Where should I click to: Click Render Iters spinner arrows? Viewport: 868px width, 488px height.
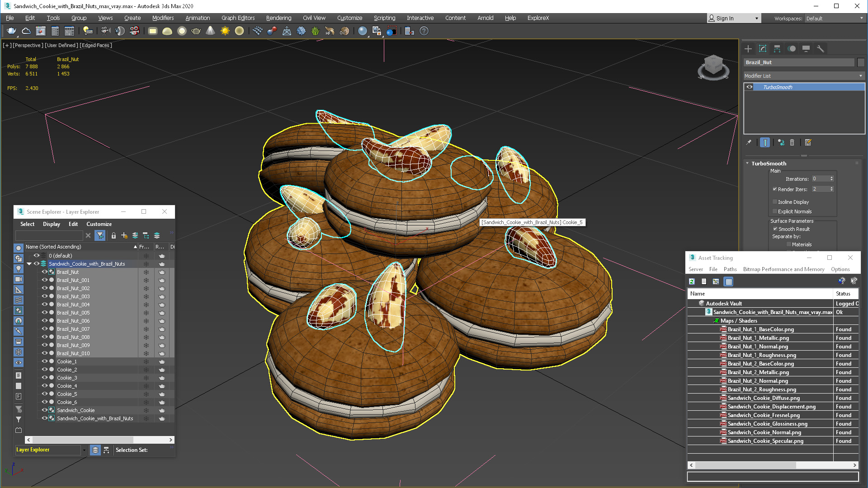(831, 189)
